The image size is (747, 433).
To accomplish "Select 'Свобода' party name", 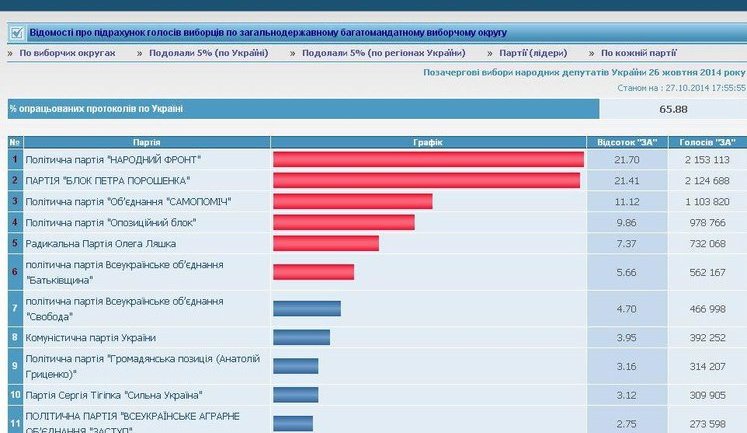I will [124, 309].
